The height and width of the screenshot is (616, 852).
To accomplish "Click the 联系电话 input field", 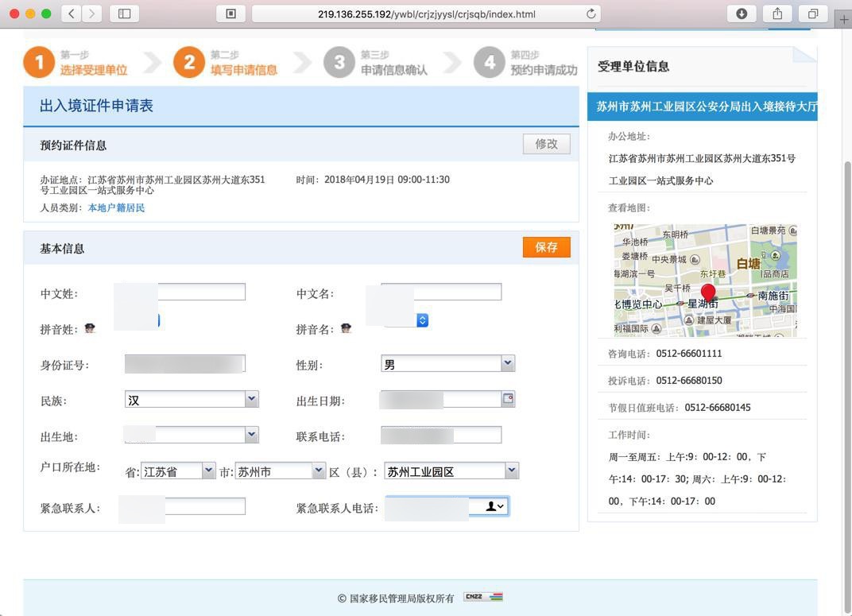I will click(x=441, y=435).
